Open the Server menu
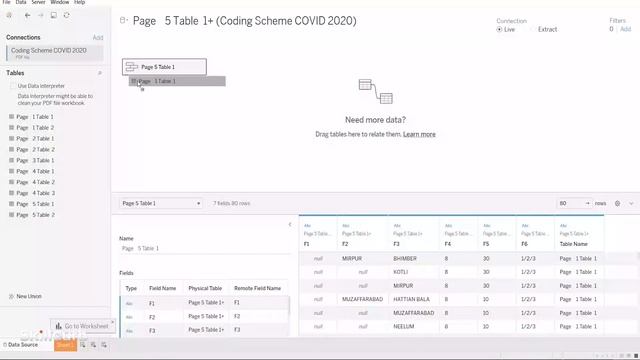The width and height of the screenshot is (640, 360). [x=38, y=2]
